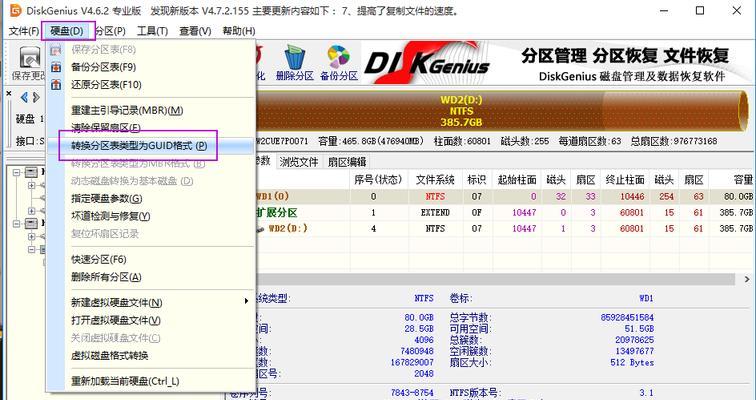This screenshot has width=756, height=400.
Task: Open the 查看(V) menu
Action: (x=195, y=31)
